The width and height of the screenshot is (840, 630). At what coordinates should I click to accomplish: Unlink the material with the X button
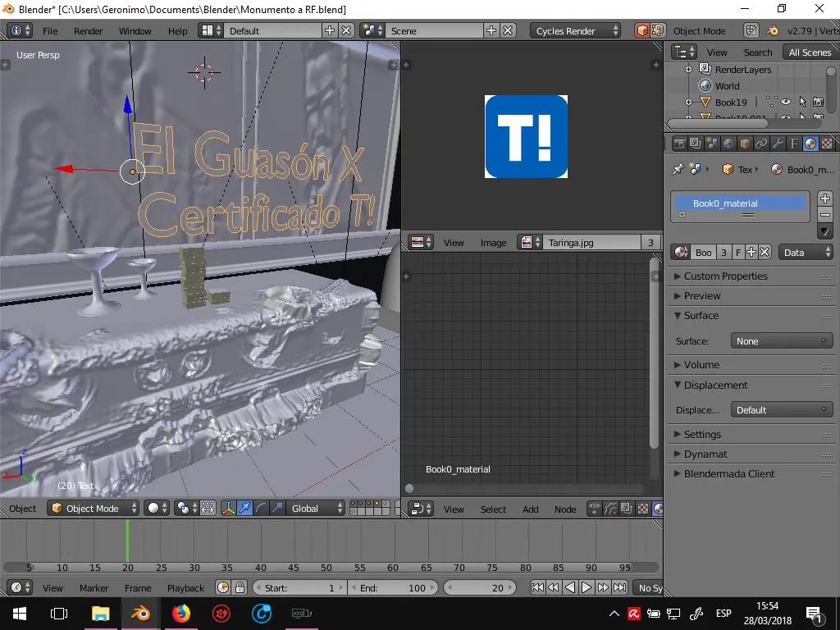tap(765, 253)
